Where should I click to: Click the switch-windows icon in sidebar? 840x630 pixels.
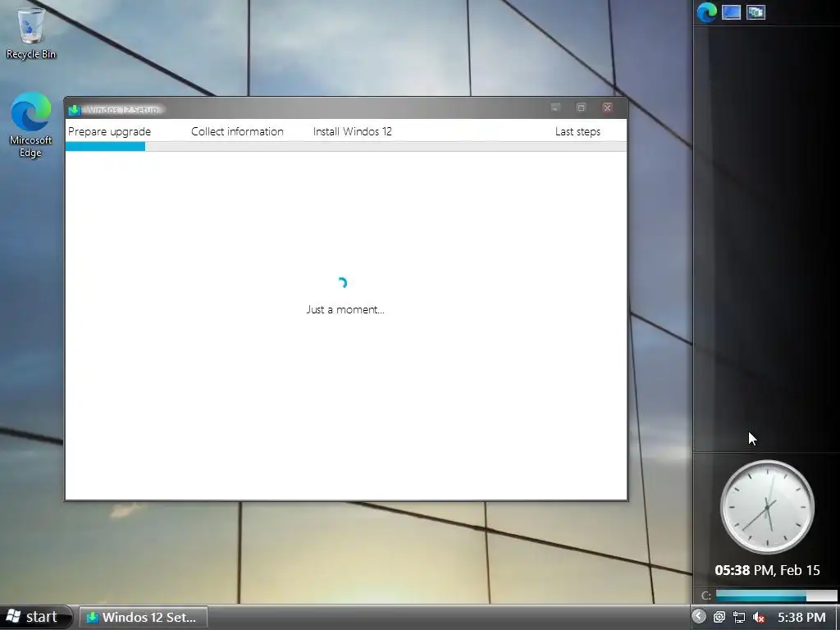click(x=756, y=12)
